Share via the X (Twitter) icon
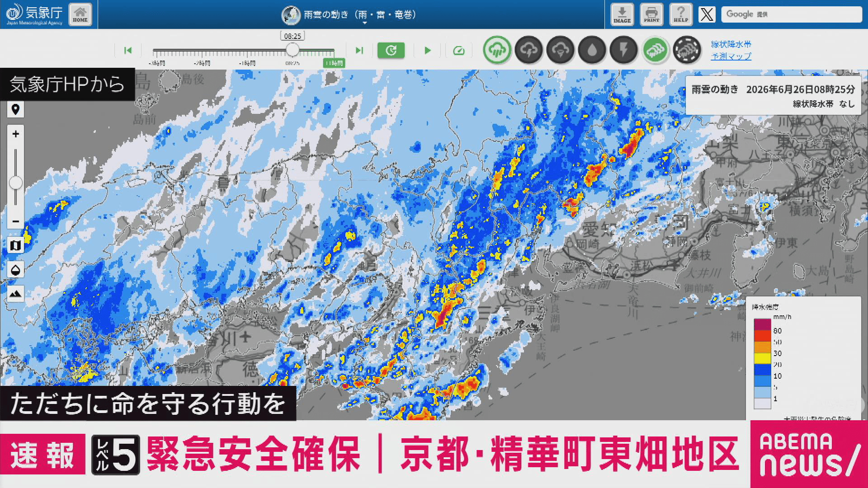This screenshot has height=488, width=868. pyautogui.click(x=707, y=14)
